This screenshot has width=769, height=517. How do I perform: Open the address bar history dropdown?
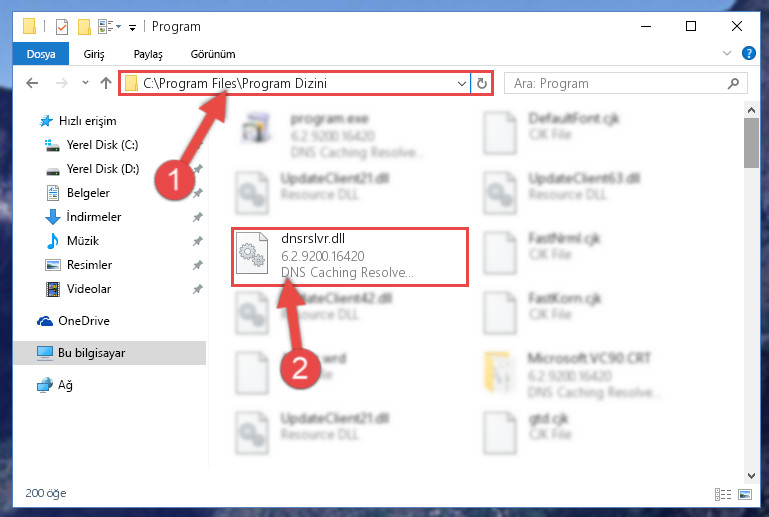click(x=461, y=83)
